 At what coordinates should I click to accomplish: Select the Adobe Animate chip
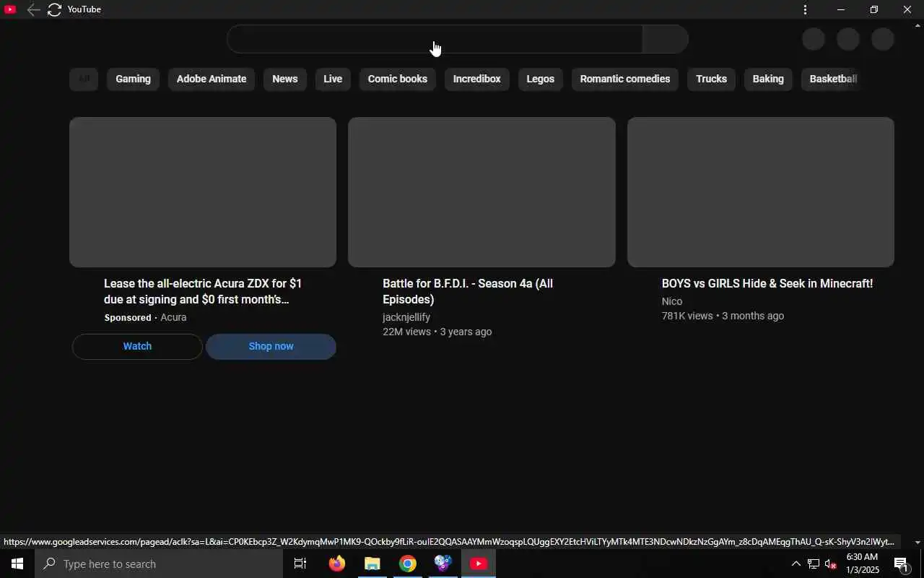(x=212, y=79)
